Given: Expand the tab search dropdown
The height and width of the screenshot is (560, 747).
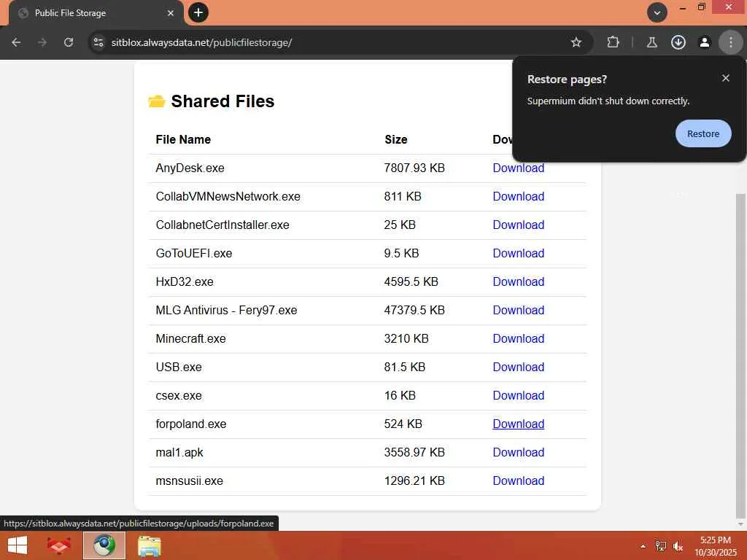Looking at the screenshot, I should [657, 13].
